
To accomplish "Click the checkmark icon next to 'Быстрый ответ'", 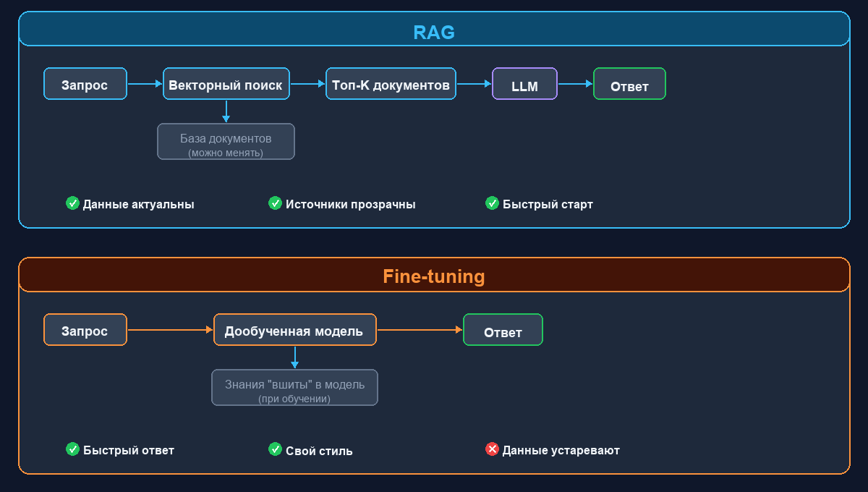I will tap(72, 449).
